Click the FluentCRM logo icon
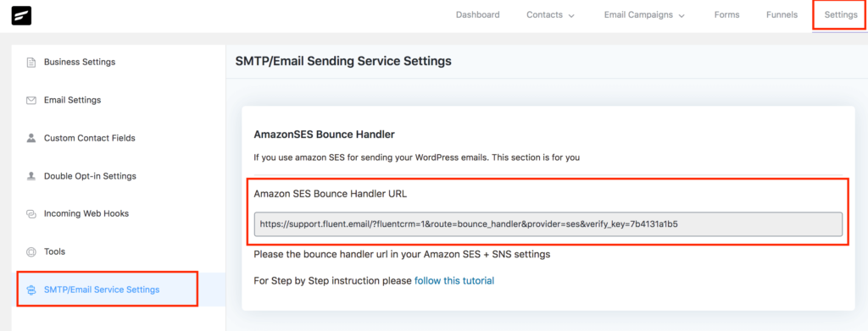Image resolution: width=868 pixels, height=331 pixels. (x=21, y=15)
